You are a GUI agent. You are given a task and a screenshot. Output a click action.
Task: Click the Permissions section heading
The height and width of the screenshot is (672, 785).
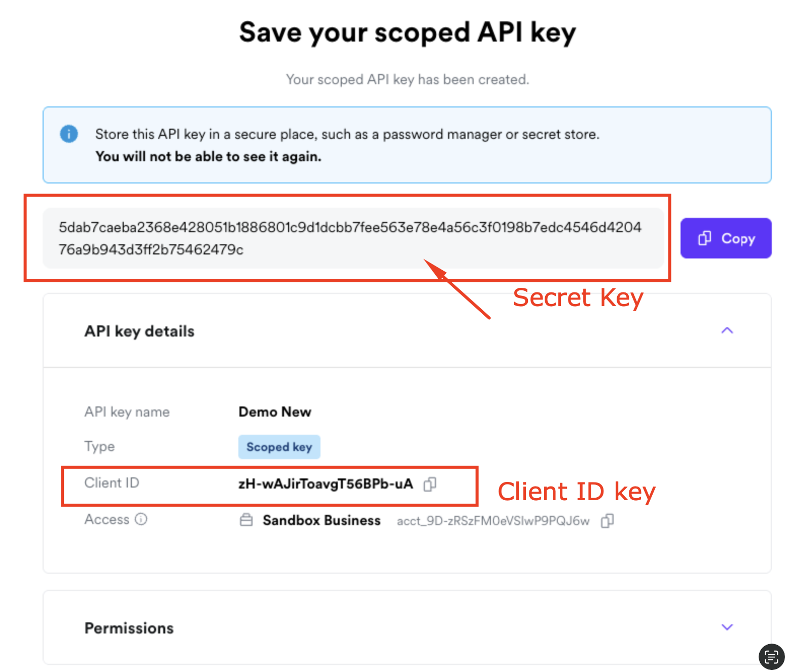click(129, 628)
